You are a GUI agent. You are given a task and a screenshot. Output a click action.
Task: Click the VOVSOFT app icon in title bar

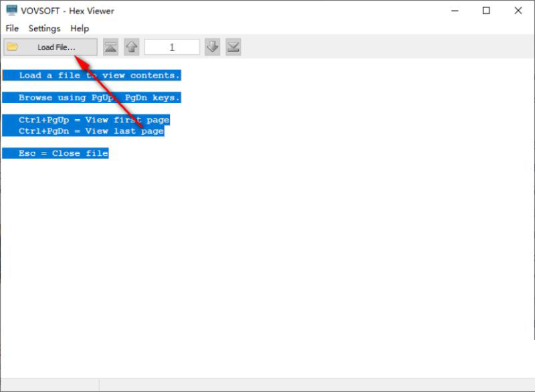pos(11,11)
